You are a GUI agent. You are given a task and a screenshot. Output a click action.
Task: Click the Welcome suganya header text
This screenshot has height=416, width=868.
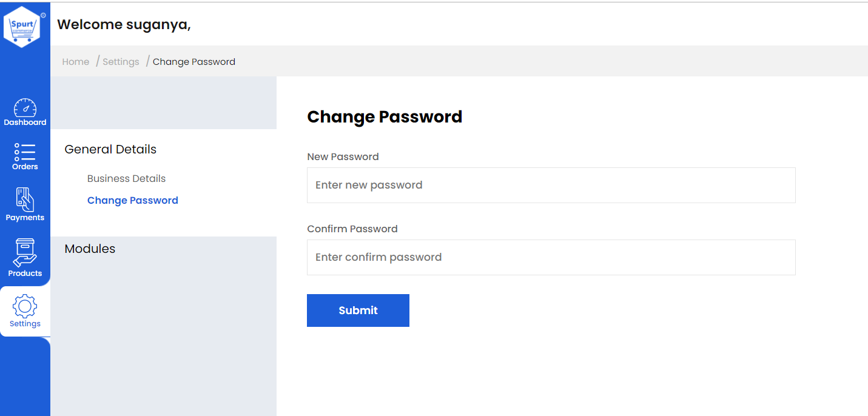click(124, 24)
